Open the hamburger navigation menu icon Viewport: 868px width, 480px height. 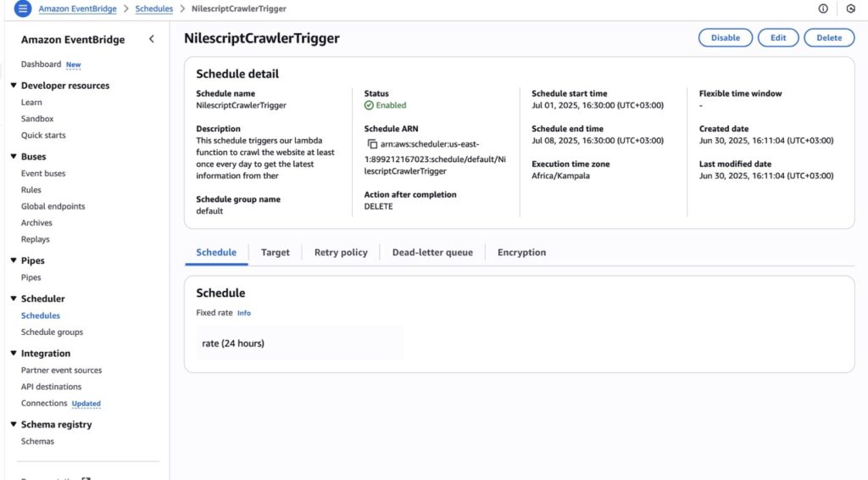[x=23, y=8]
